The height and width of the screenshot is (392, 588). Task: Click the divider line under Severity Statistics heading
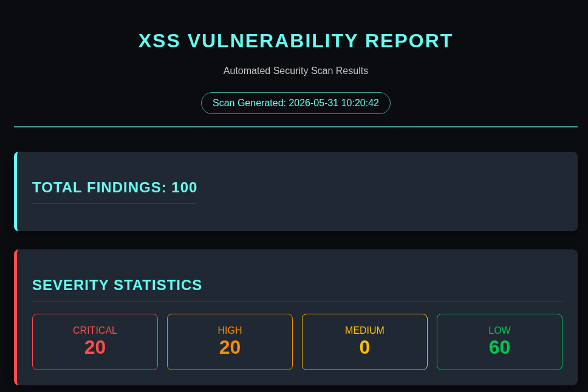click(x=297, y=302)
